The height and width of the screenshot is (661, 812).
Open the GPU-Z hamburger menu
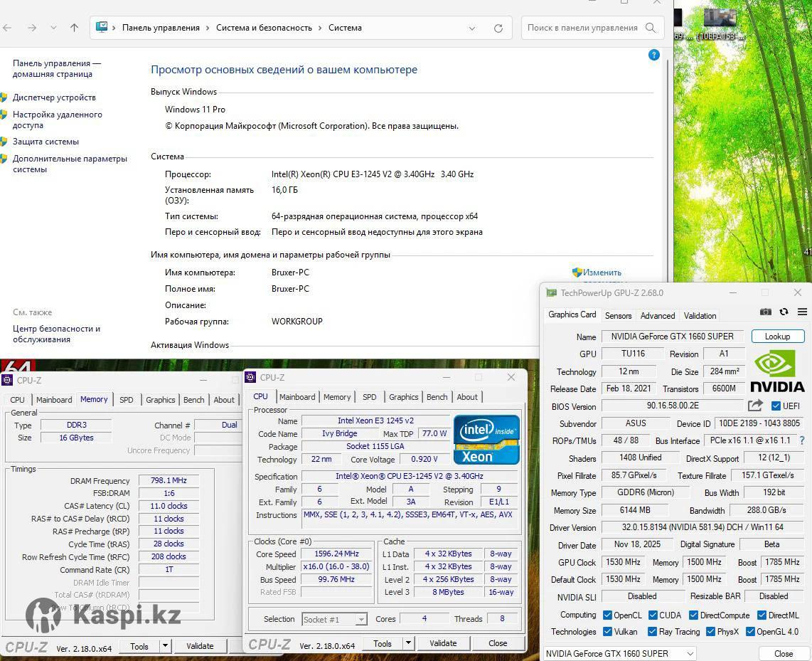(x=802, y=312)
